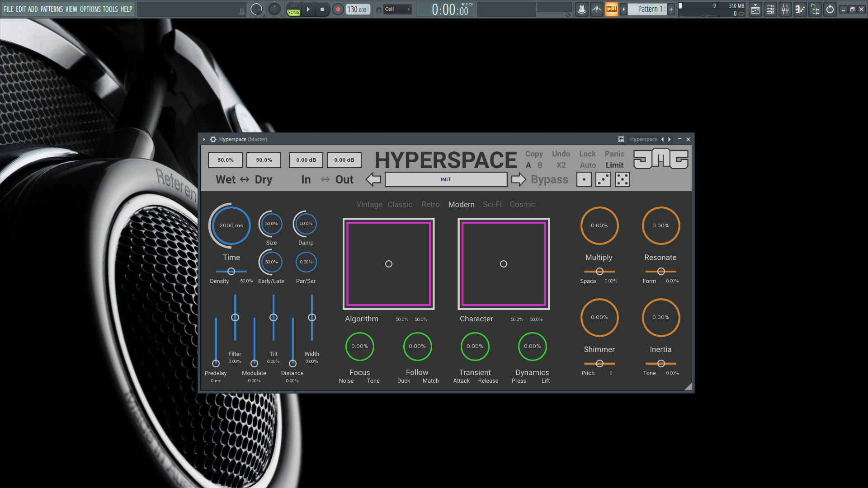Select the Classic mode tab
This screenshot has height=488, width=868.
[x=400, y=205]
